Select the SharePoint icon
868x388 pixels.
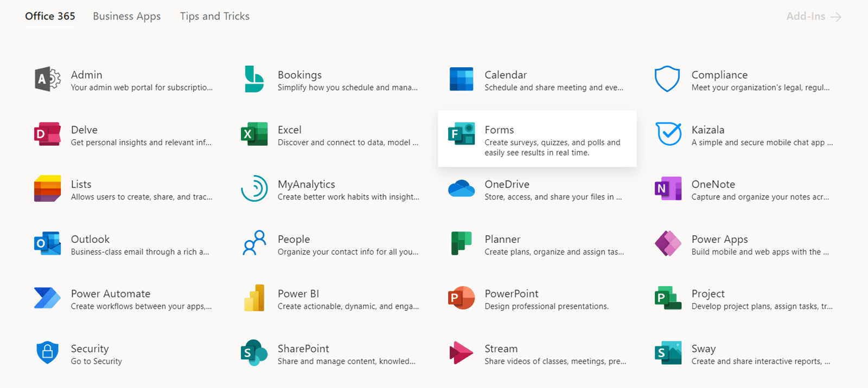tap(254, 353)
